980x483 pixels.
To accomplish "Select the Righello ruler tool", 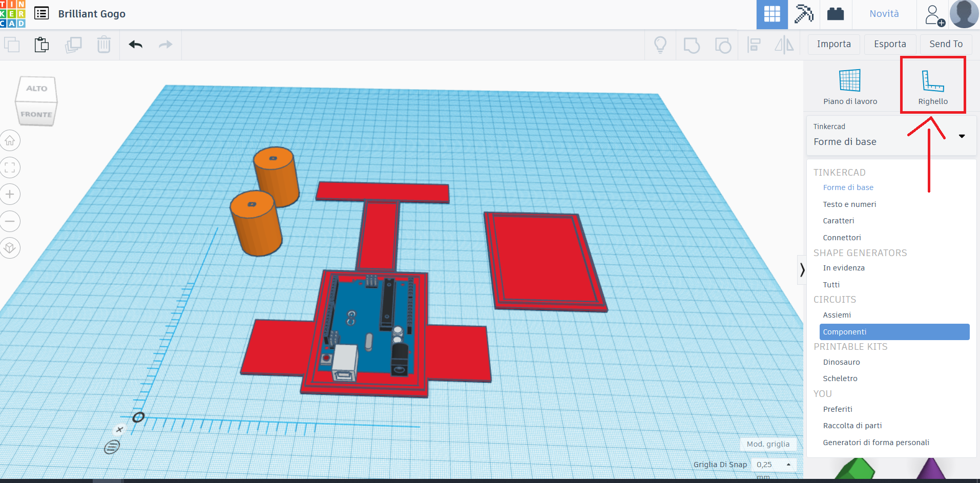I will 933,87.
